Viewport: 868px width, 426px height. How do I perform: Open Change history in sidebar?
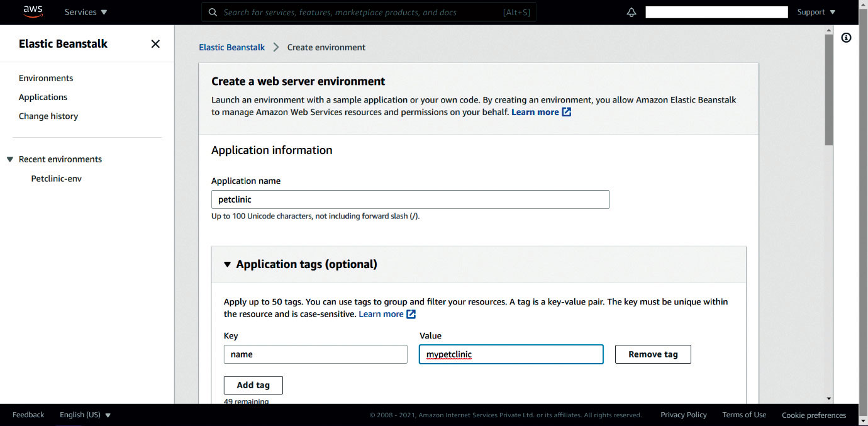[x=48, y=116]
